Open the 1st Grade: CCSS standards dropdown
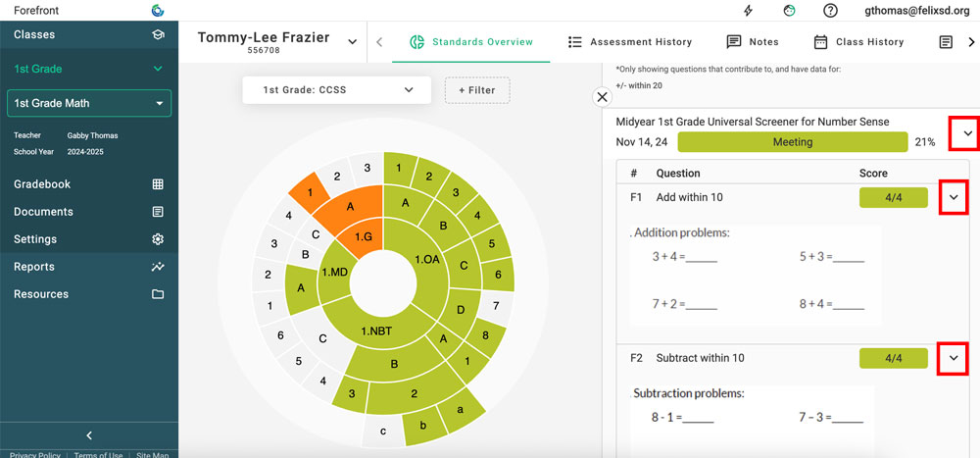Viewport: 980px width, 458px height. (337, 90)
